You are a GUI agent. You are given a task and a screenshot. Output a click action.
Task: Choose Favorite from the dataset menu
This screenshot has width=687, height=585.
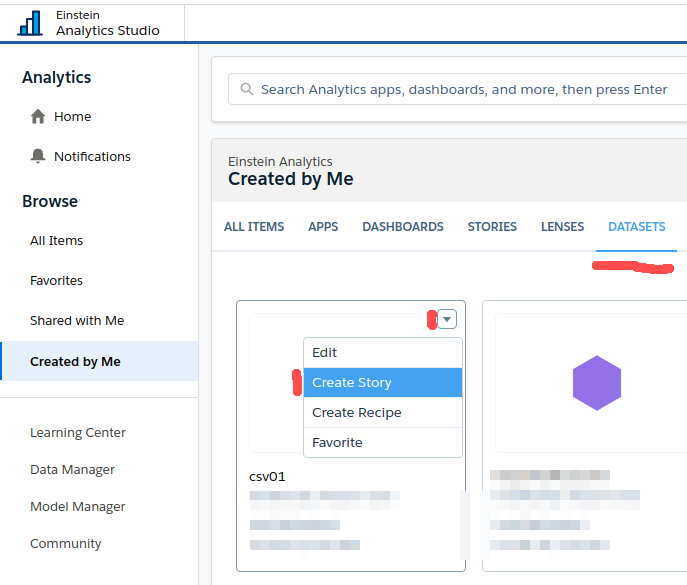382,443
